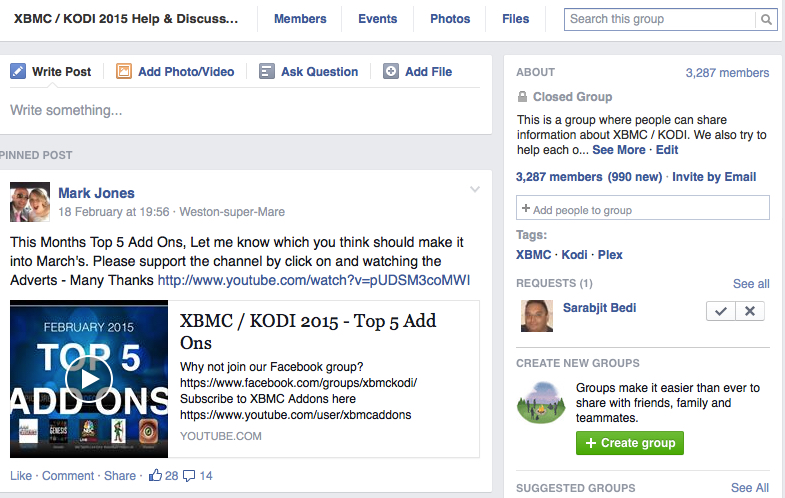Click the thumbs-up likes count icon

click(x=155, y=475)
